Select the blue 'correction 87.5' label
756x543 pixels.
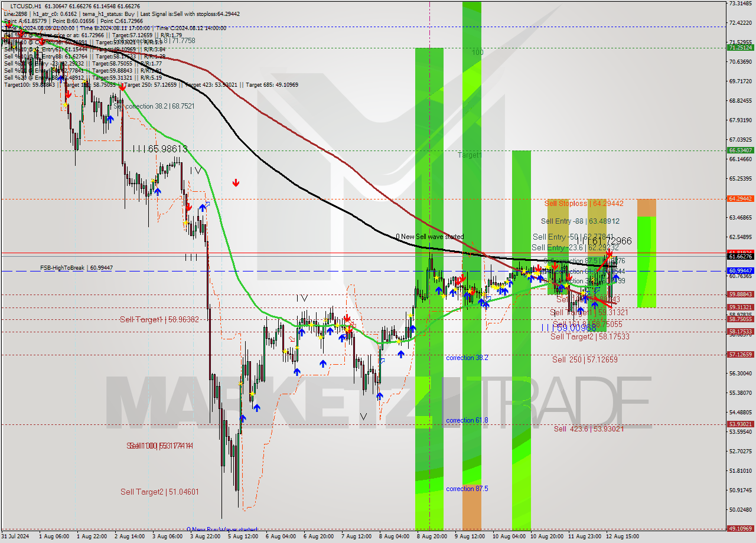coord(467,489)
